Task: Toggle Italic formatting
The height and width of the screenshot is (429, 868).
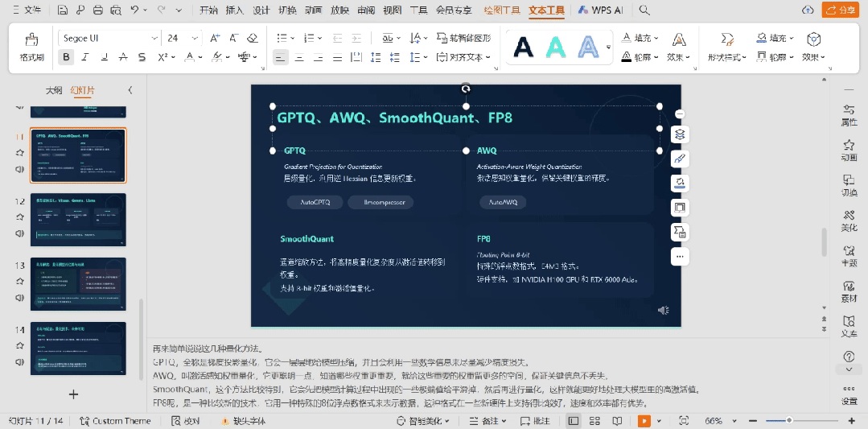Action: tap(85, 57)
